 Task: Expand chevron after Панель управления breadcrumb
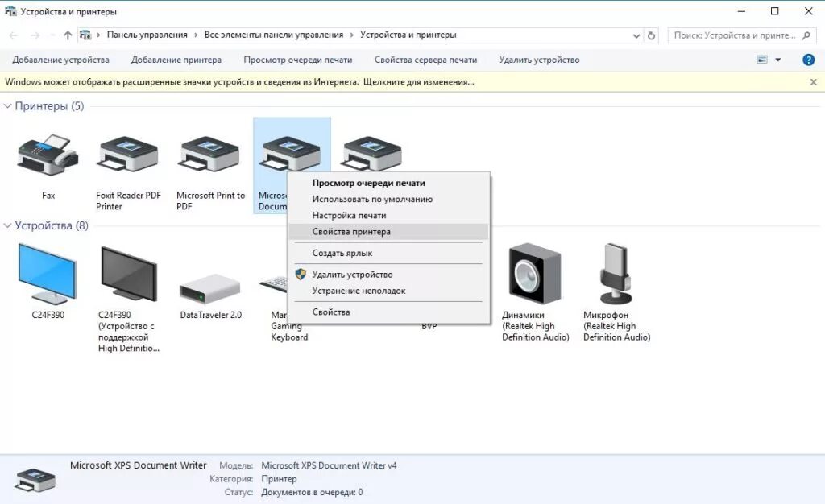coord(196,35)
